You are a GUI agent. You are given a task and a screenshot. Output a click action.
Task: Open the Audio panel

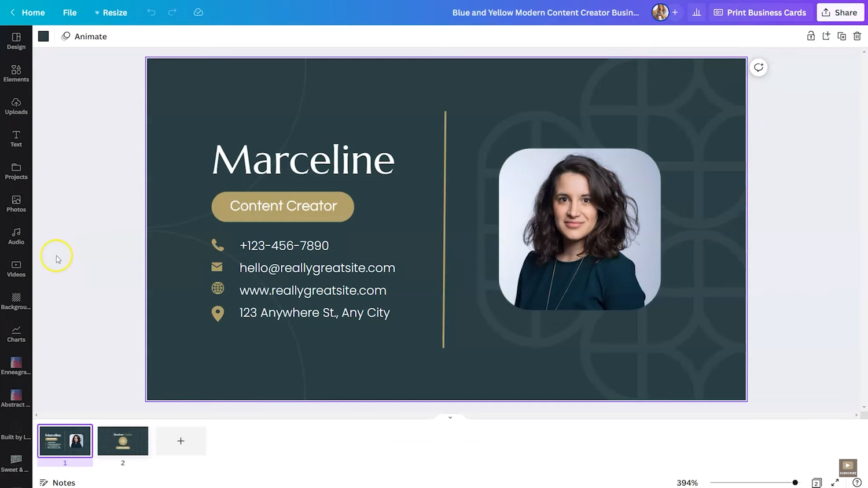coord(16,235)
